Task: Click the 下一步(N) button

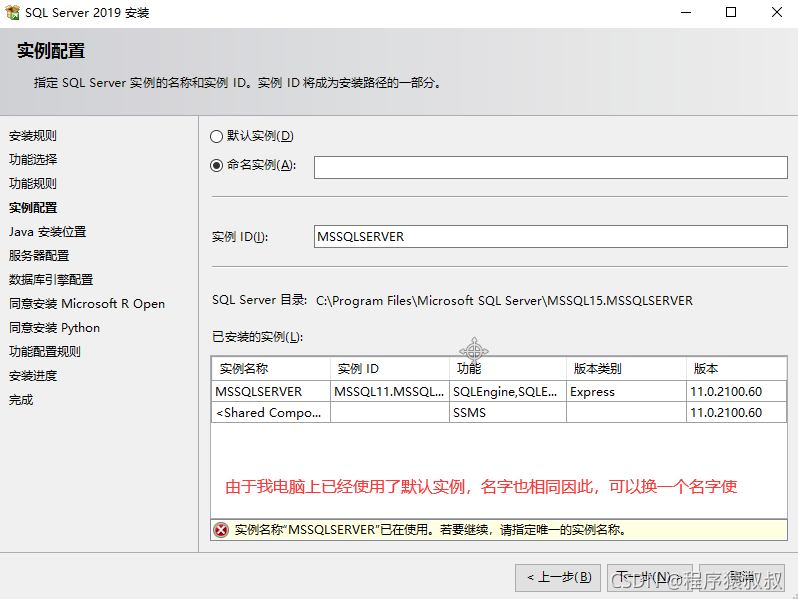Action: (x=649, y=578)
